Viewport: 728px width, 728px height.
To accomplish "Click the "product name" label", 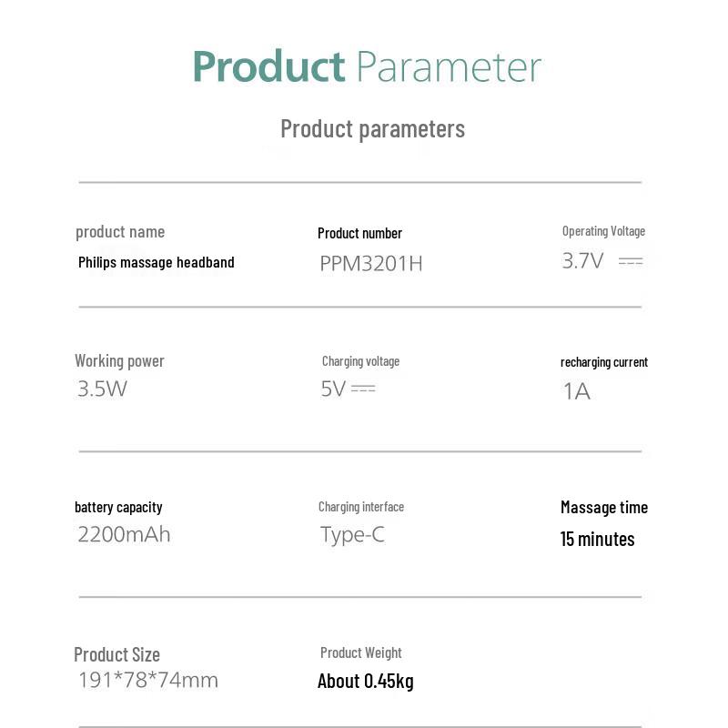I will [x=120, y=232].
